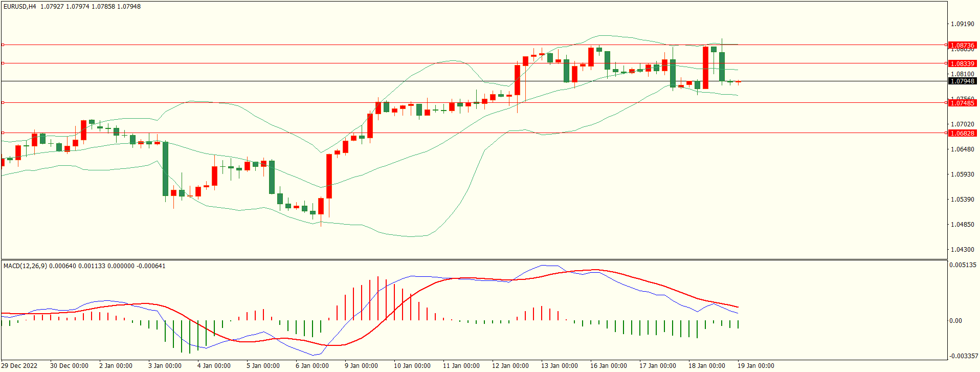Select the red 1.08736 price tag
980x372 pixels.
pyautogui.click(x=962, y=46)
